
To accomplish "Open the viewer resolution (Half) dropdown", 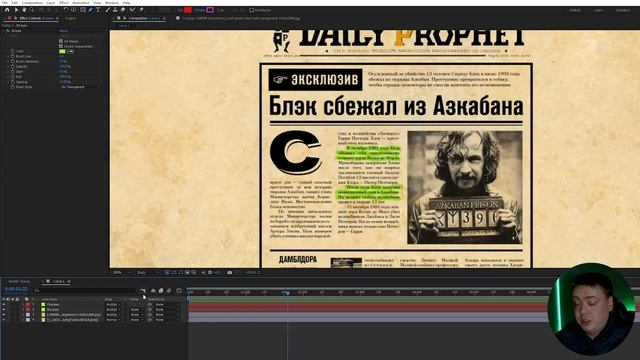I will [x=148, y=273].
